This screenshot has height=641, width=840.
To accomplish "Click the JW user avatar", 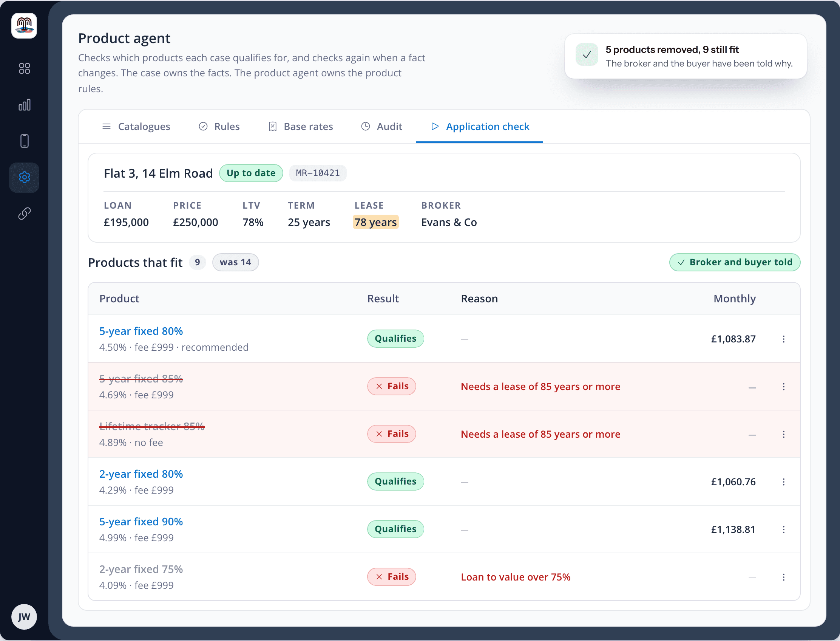I will tap(24, 616).
